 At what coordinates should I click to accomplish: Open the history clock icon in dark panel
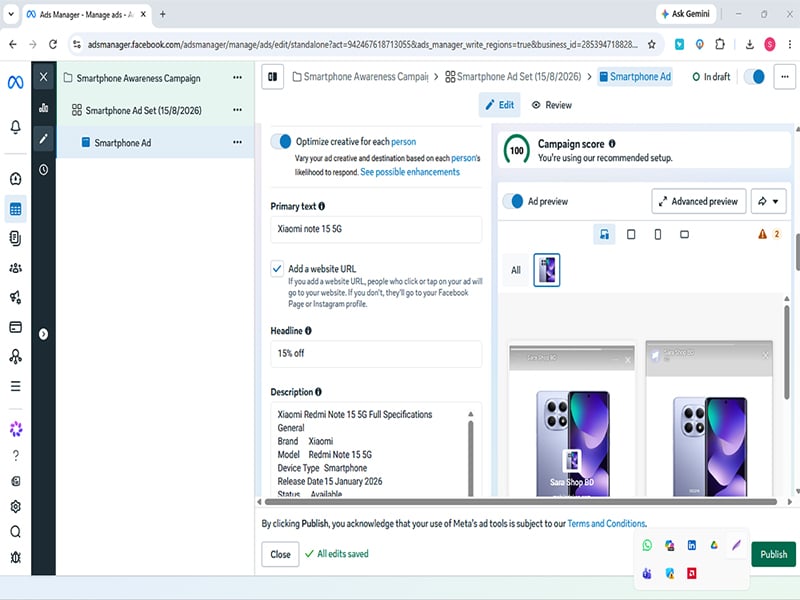click(43, 169)
